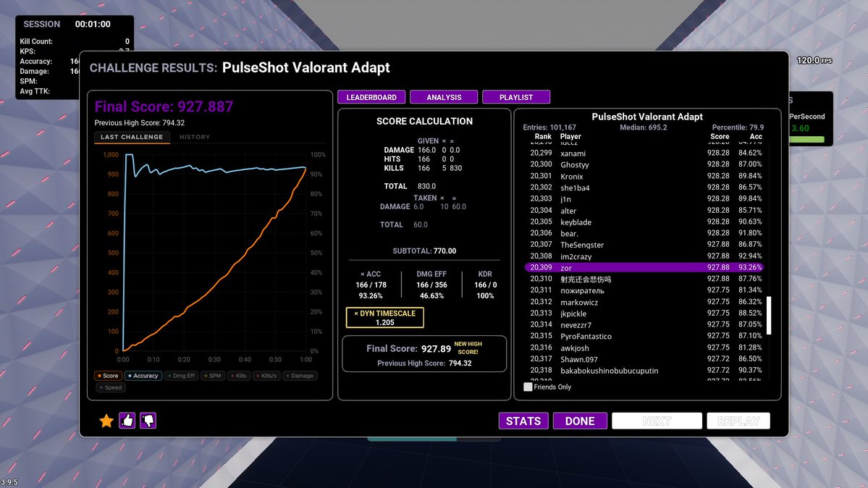Enable the Damage graph series
Screen dimensions: 868x488
click(x=300, y=376)
